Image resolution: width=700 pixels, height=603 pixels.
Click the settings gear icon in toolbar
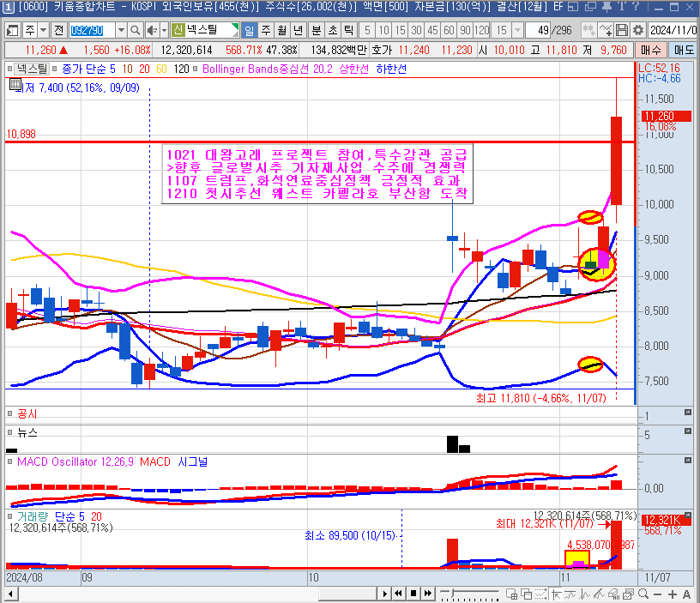[638, 30]
